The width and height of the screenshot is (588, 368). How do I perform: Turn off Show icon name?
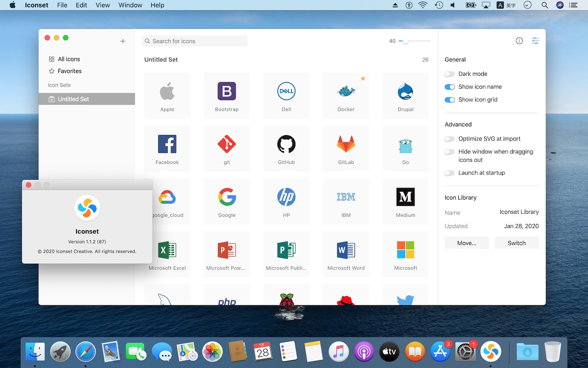click(x=450, y=87)
